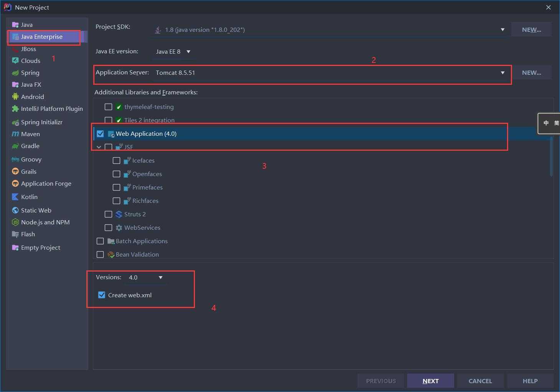Click the Empty Project folder icon
The width and height of the screenshot is (560, 392).
(x=15, y=247)
